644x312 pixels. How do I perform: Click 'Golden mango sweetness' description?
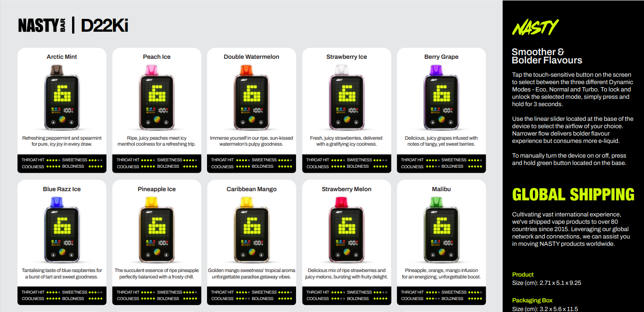(252, 273)
